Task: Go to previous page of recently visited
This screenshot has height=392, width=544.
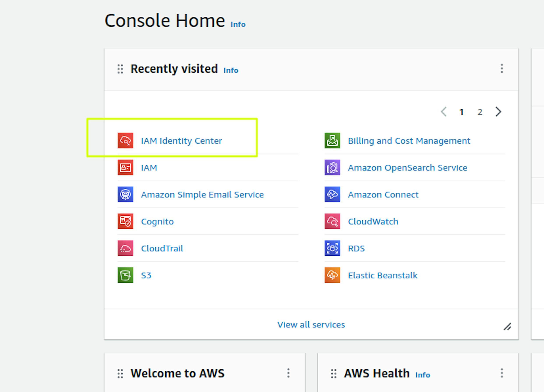Action: tap(444, 112)
